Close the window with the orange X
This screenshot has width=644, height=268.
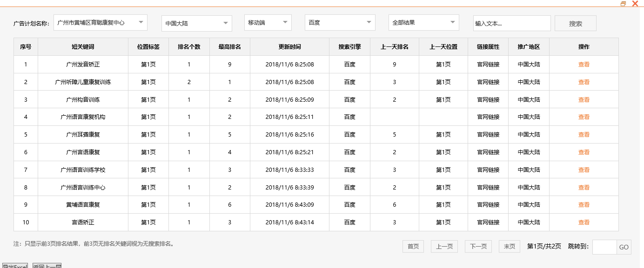point(635,4)
